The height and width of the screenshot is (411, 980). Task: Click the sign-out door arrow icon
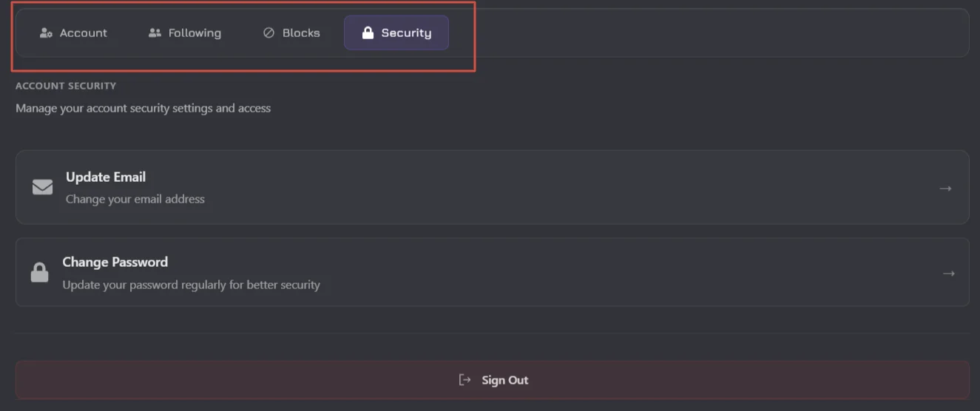point(464,380)
